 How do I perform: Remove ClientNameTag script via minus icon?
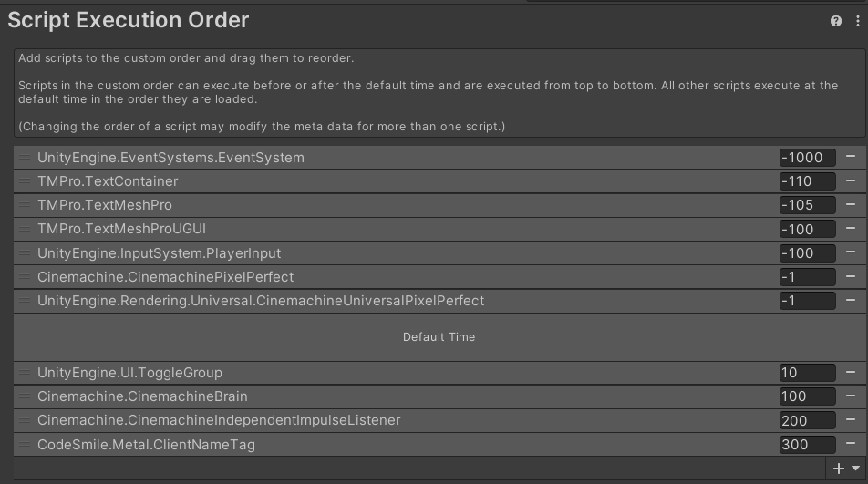pos(851,445)
